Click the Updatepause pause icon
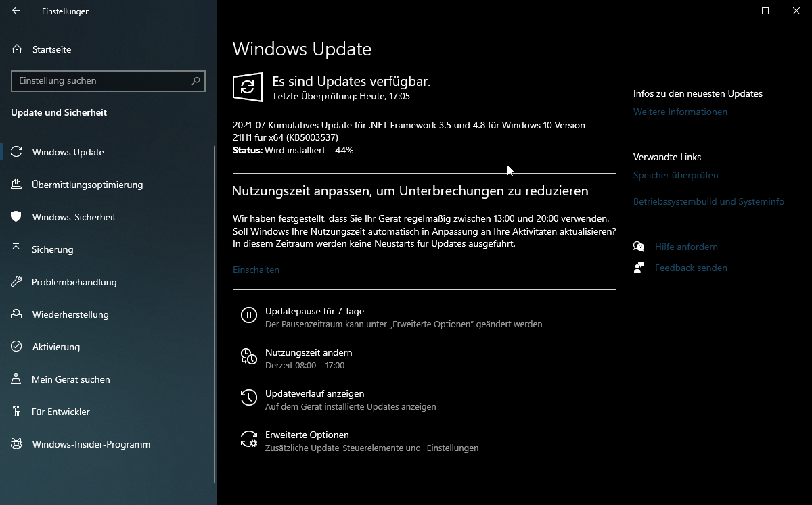The height and width of the screenshot is (505, 812). 248,315
